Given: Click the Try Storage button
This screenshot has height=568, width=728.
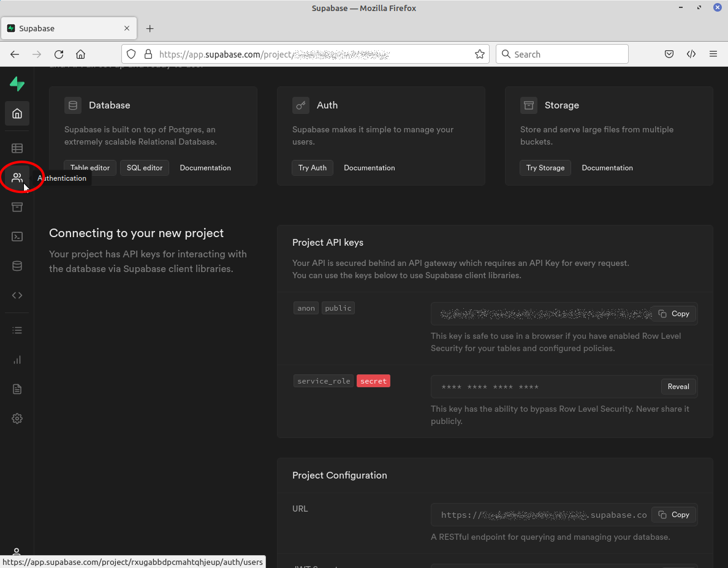Looking at the screenshot, I should point(545,168).
